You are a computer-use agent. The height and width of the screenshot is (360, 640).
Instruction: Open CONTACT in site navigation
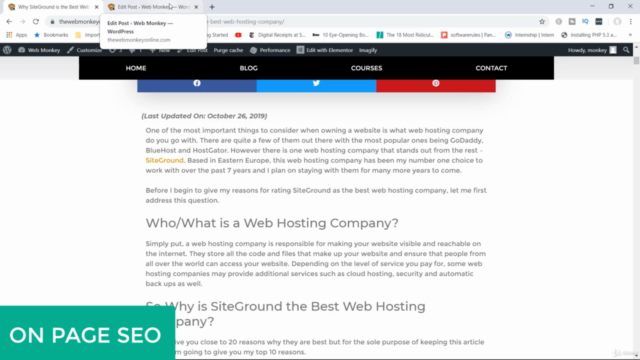pos(491,68)
